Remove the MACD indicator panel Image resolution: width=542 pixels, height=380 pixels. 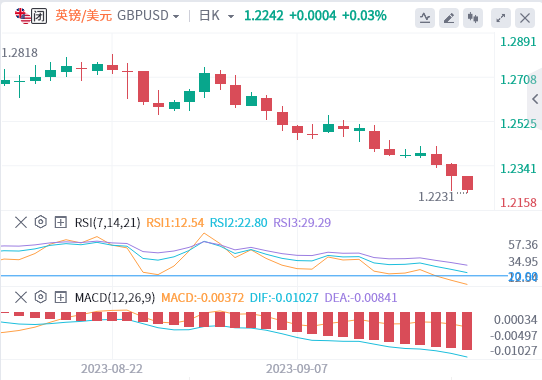coord(21,297)
